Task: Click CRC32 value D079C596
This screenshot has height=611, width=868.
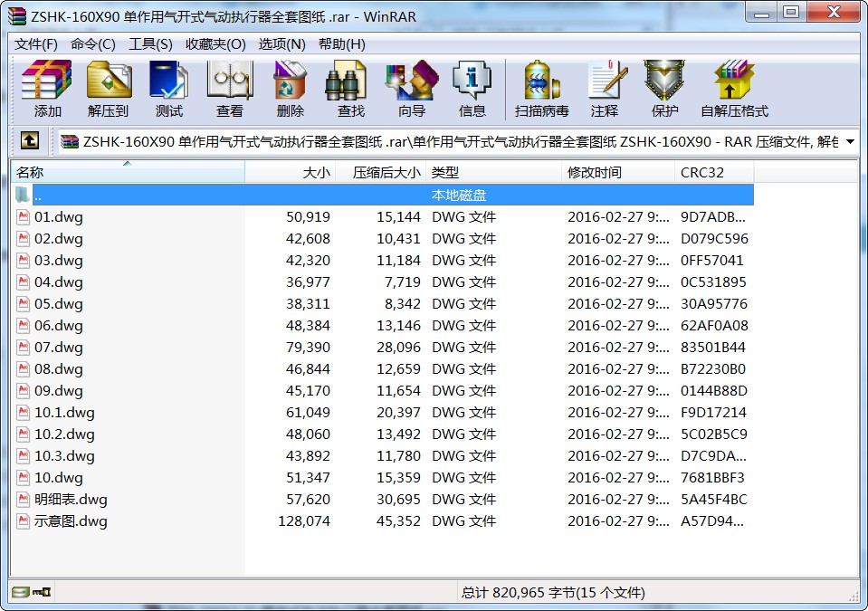Action: pos(714,239)
